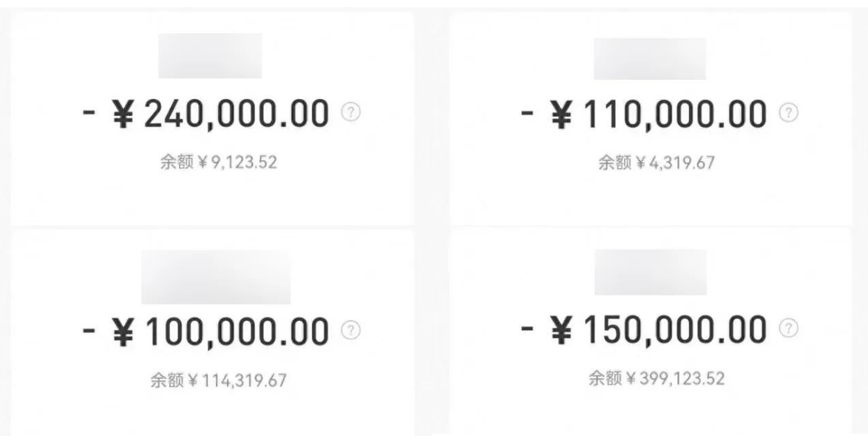Click the balance text 余额 ¥9,123.52
The height and width of the screenshot is (441, 868).
point(218,163)
